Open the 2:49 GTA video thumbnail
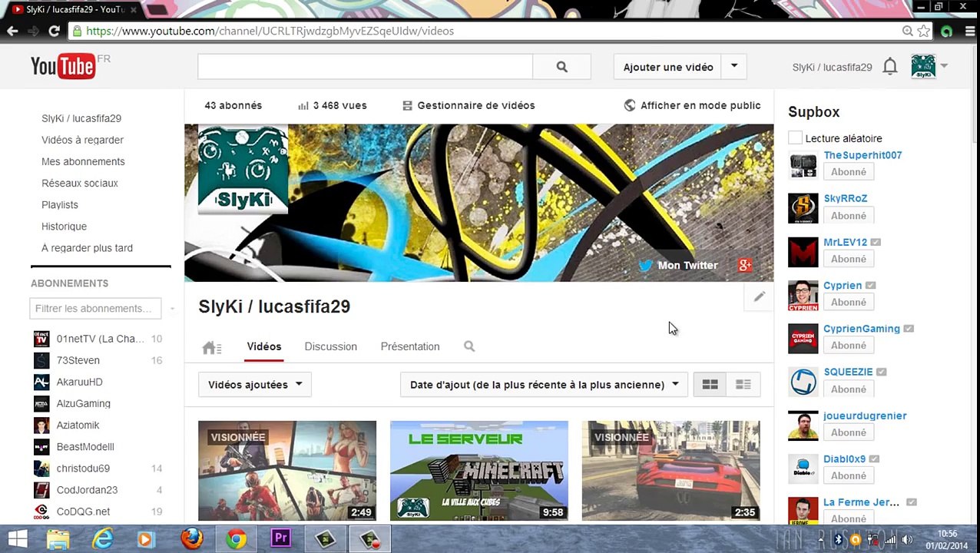Image resolution: width=980 pixels, height=553 pixels. pos(287,471)
